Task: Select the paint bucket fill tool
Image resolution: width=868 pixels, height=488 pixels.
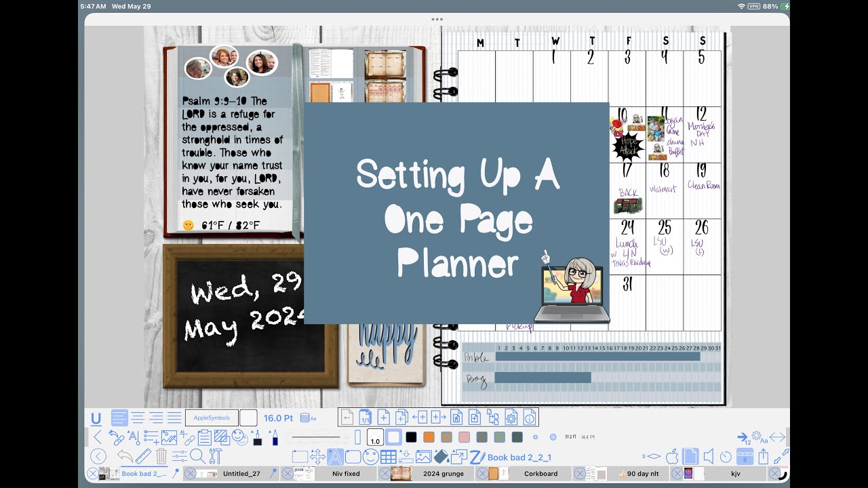Action: pyautogui.click(x=441, y=457)
